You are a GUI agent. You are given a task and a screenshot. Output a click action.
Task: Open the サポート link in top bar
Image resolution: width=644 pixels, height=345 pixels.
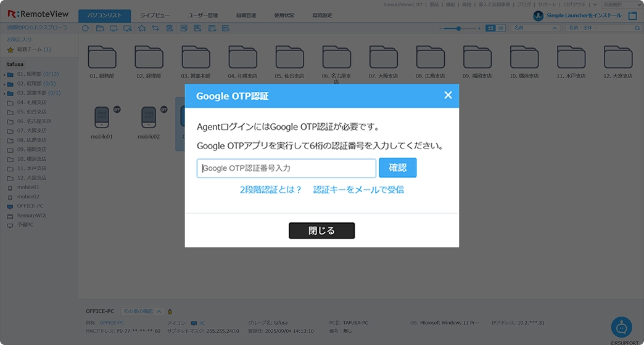(547, 4)
